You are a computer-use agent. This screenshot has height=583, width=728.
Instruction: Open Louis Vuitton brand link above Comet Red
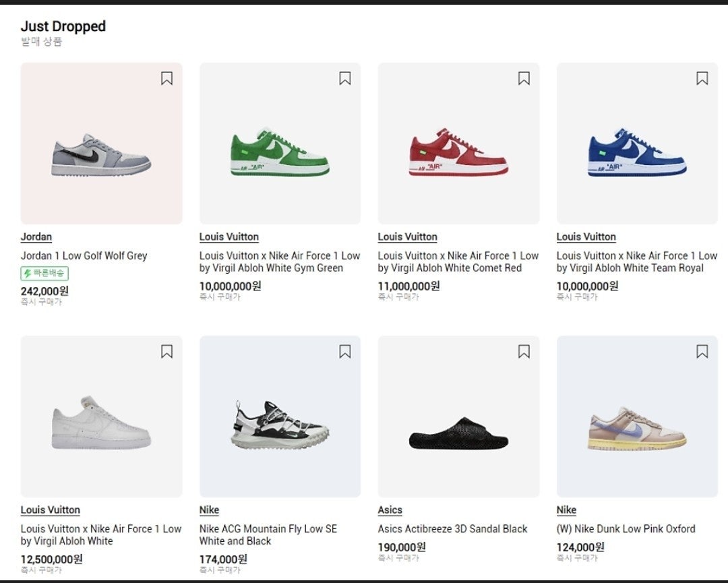pyautogui.click(x=408, y=237)
